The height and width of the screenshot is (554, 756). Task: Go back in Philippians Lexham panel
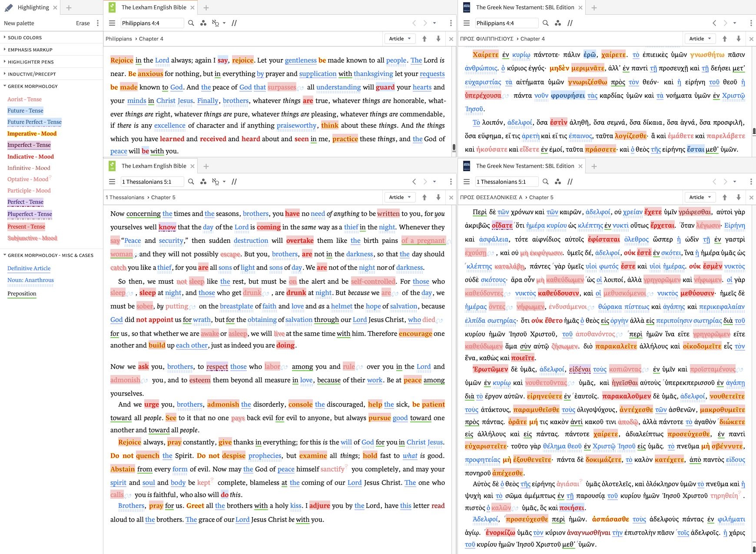click(414, 23)
